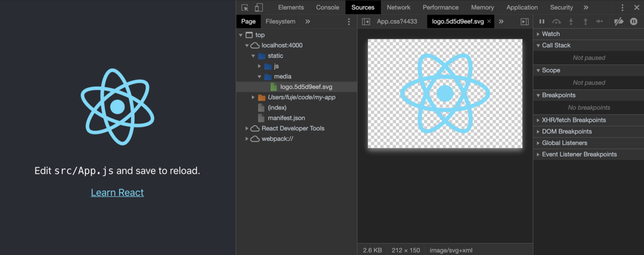The width and height of the screenshot is (644, 255).
Task: Collapse the localhost:4000 tree node
Action: [247, 46]
